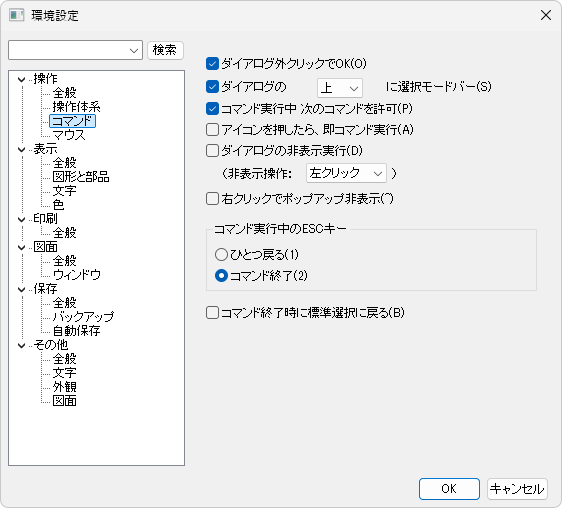Open the バックアップ settings page
The width and height of the screenshot is (562, 508).
point(83,317)
